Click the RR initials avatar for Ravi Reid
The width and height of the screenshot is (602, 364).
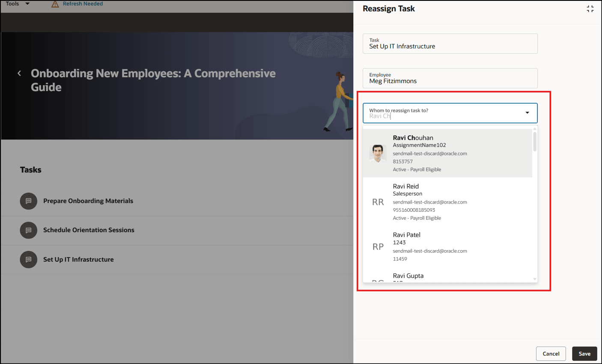coord(378,202)
